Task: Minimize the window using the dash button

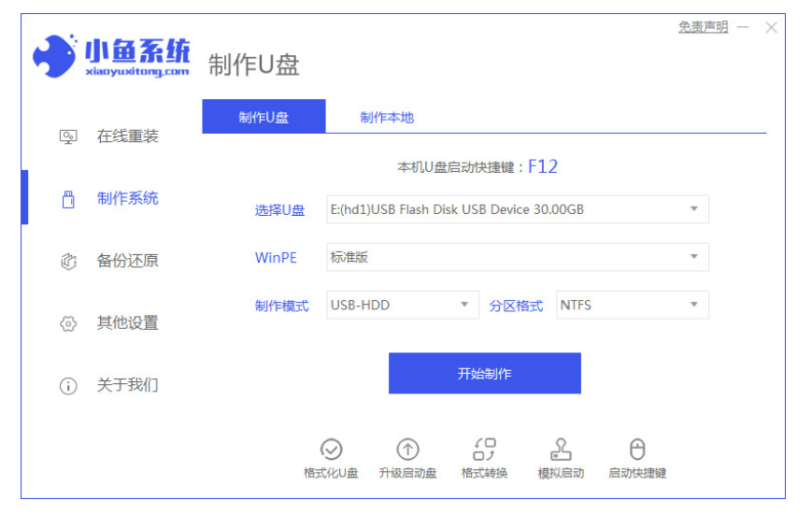Action: pos(743,28)
